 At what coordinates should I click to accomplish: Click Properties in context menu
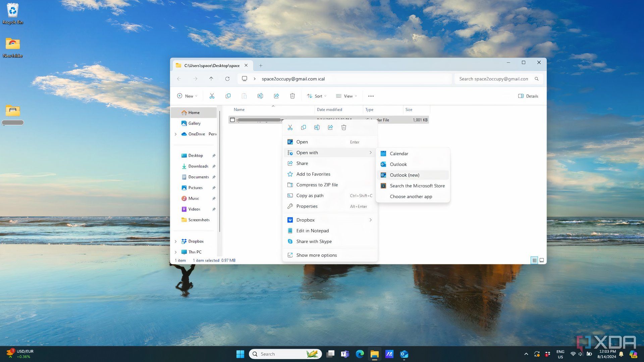[x=330, y=206]
